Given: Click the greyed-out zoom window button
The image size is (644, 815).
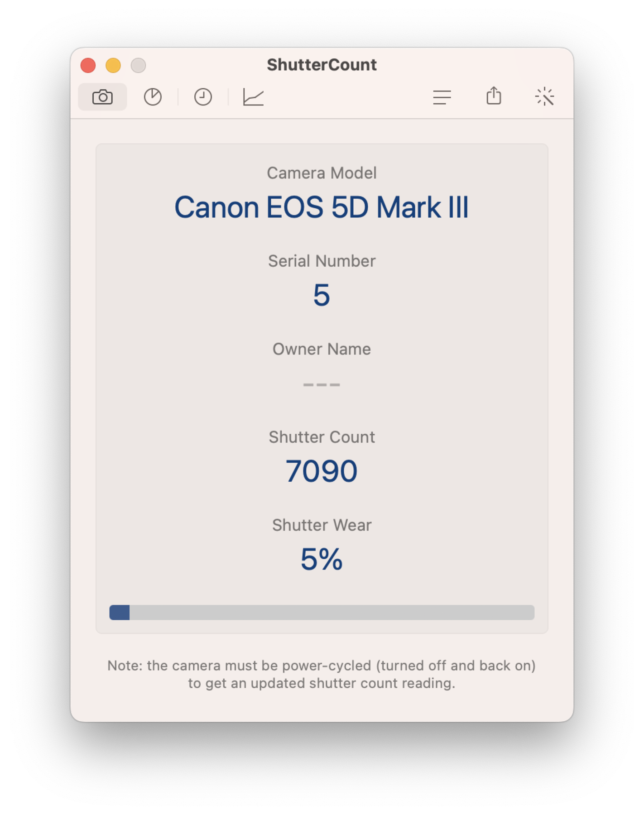Looking at the screenshot, I should (x=139, y=66).
